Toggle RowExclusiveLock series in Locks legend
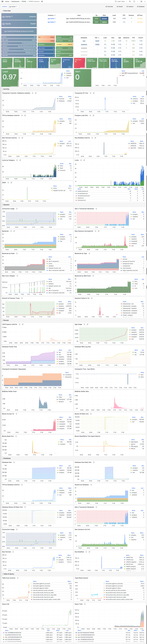 coord(83,191)
